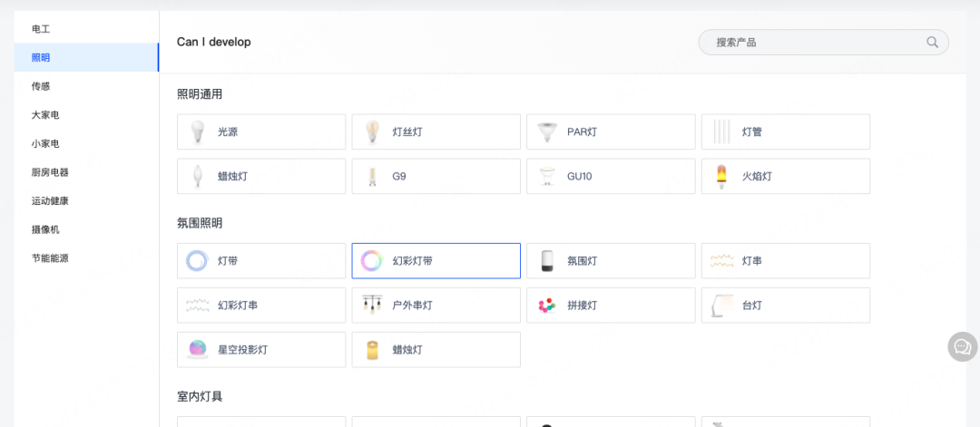Click the 幻彩灯串 colorful string icon
The image size is (980, 427).
197,306
